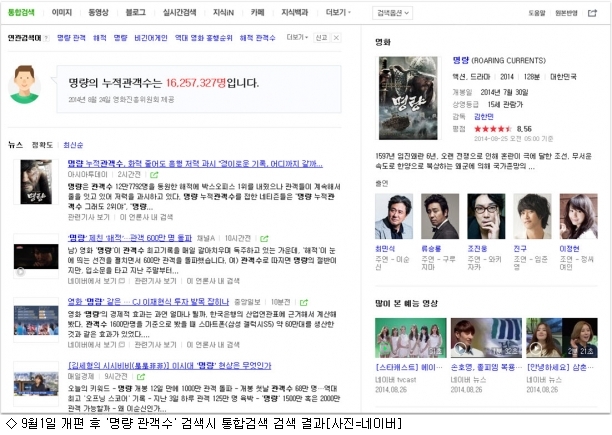Image resolution: width=612 pixels, height=435 pixels.
Task: Click 이 언론사 내 검색 under 중앙일보 article
Action: coord(213,345)
